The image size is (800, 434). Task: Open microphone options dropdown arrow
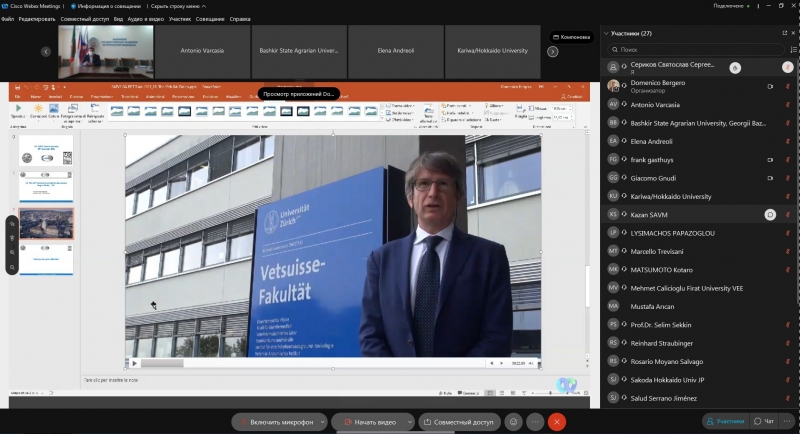[323, 422]
